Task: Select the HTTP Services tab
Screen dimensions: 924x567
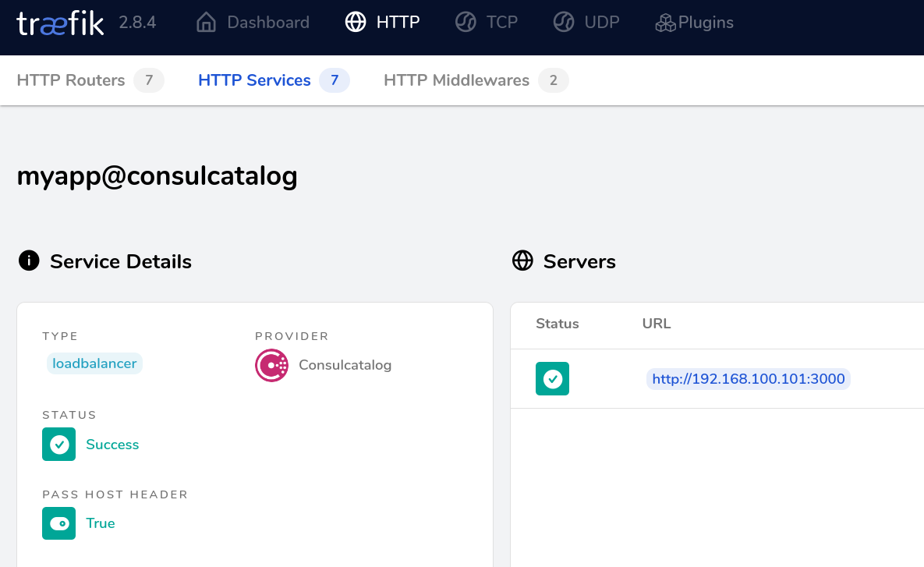Action: (254, 80)
